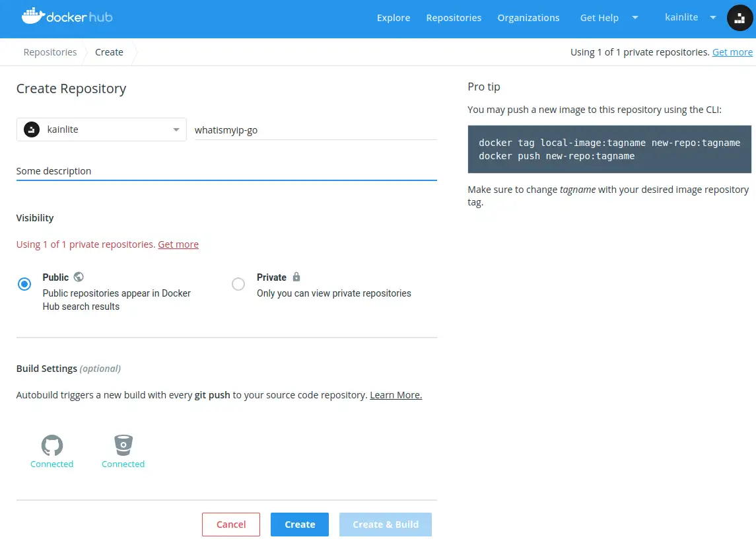Open the user avatar in the header
The width and height of the screenshot is (756, 545).
tap(739, 18)
